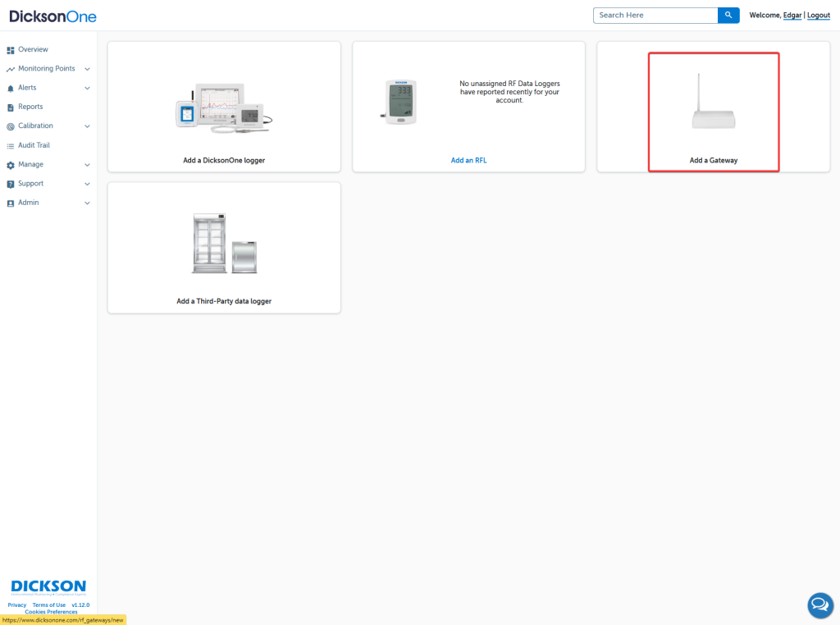Expand the Monitoring Points chevron
The image size is (840, 625).
click(x=87, y=70)
